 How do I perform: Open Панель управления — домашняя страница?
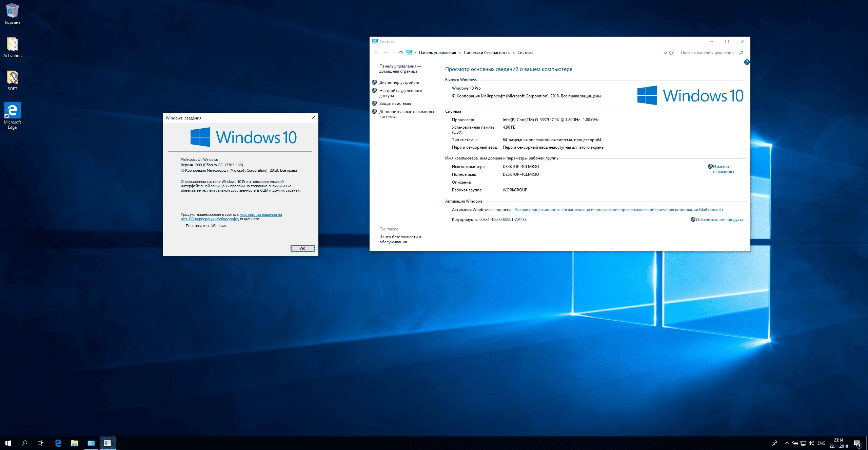(x=400, y=69)
